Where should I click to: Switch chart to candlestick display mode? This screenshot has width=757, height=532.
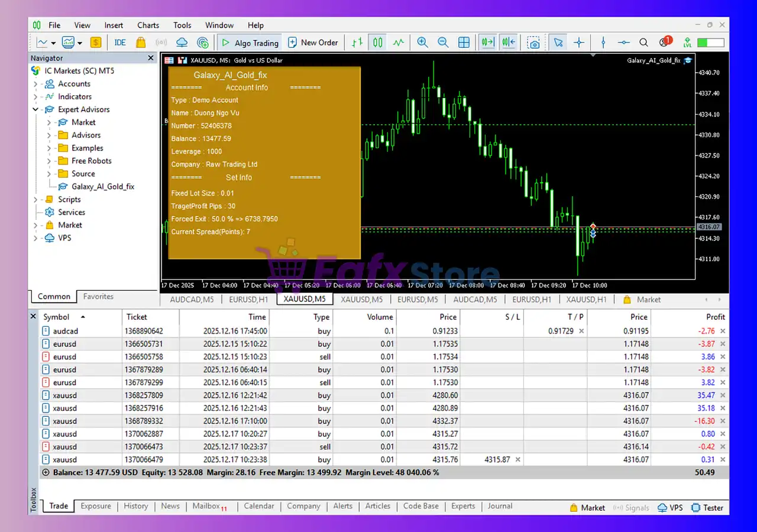[378, 43]
